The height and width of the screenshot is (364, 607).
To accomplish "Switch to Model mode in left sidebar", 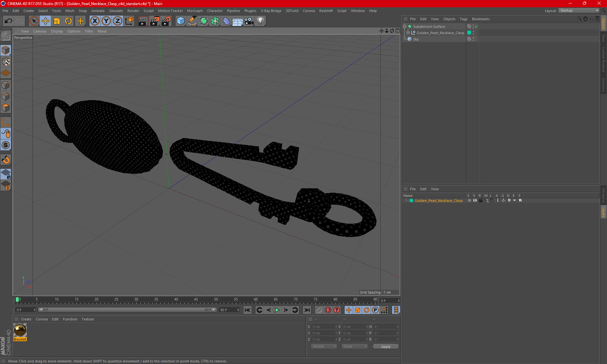I will tap(6, 50).
